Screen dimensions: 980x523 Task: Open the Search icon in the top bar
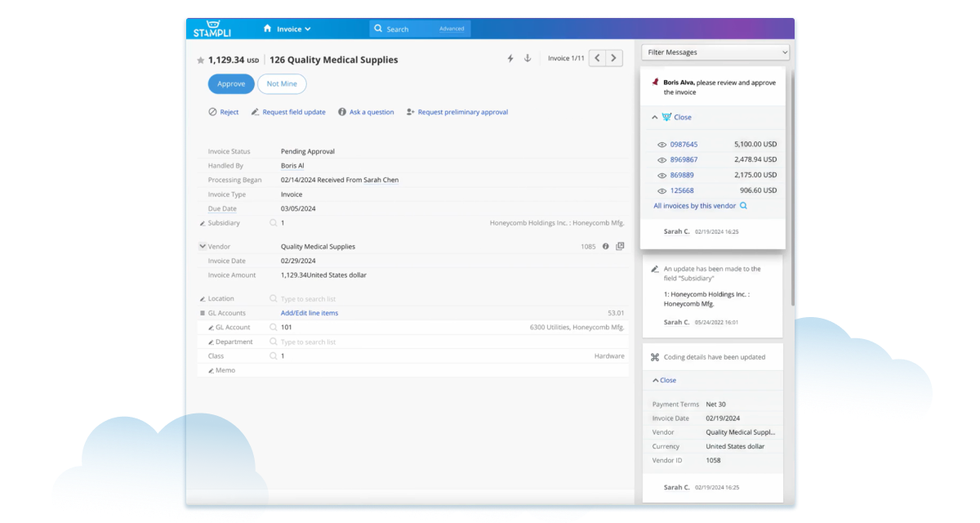click(x=377, y=27)
